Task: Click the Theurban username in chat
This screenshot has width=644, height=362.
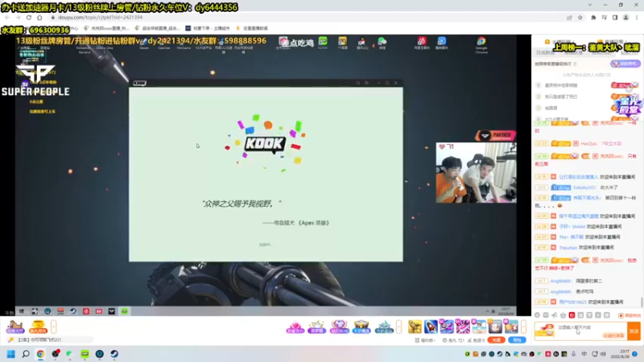Action: (568, 248)
